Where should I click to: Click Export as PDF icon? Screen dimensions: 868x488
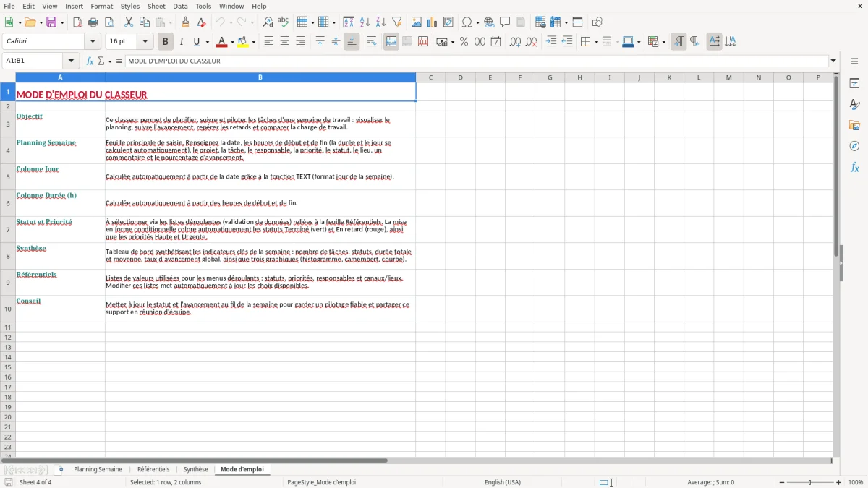[77, 22]
